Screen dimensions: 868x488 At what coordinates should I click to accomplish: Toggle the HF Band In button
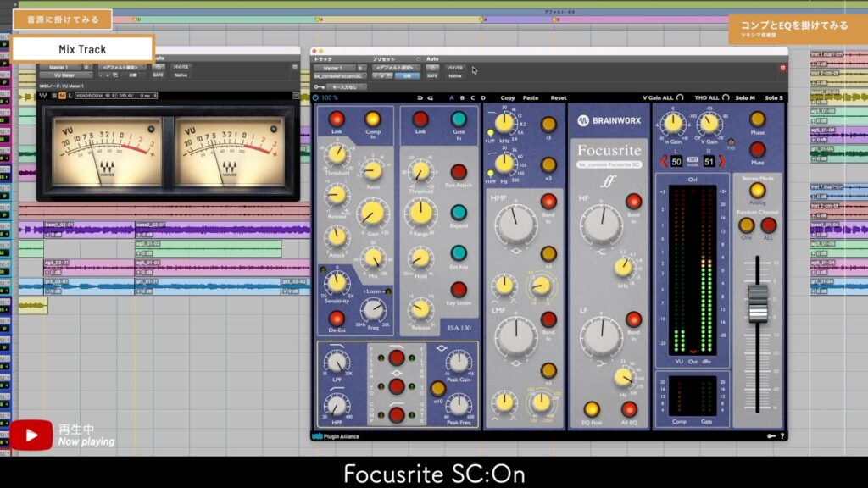[633, 202]
